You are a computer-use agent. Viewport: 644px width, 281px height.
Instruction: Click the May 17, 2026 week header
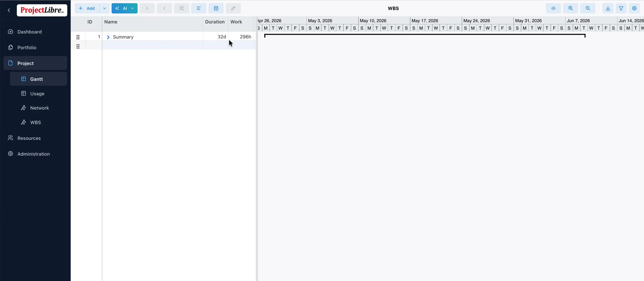(436, 21)
